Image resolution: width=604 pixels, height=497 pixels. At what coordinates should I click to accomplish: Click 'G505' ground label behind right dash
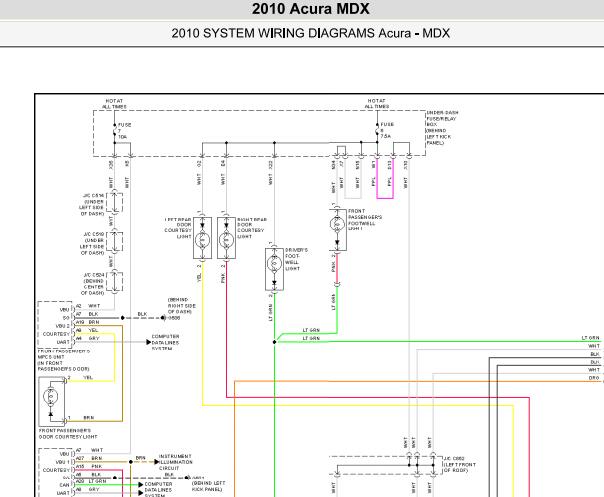174,318
